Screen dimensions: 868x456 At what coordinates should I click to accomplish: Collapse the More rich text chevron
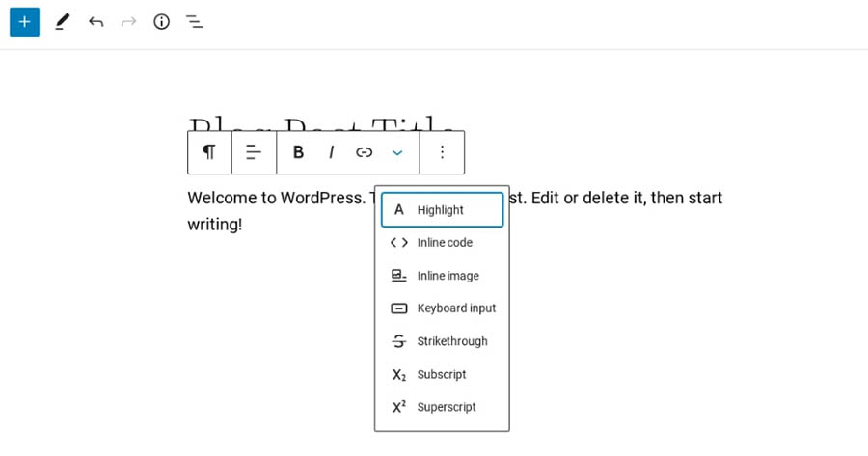tap(397, 152)
